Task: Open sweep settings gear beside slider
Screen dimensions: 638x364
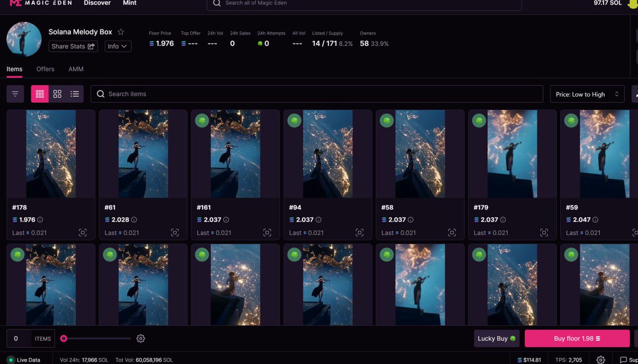Action: pos(140,338)
